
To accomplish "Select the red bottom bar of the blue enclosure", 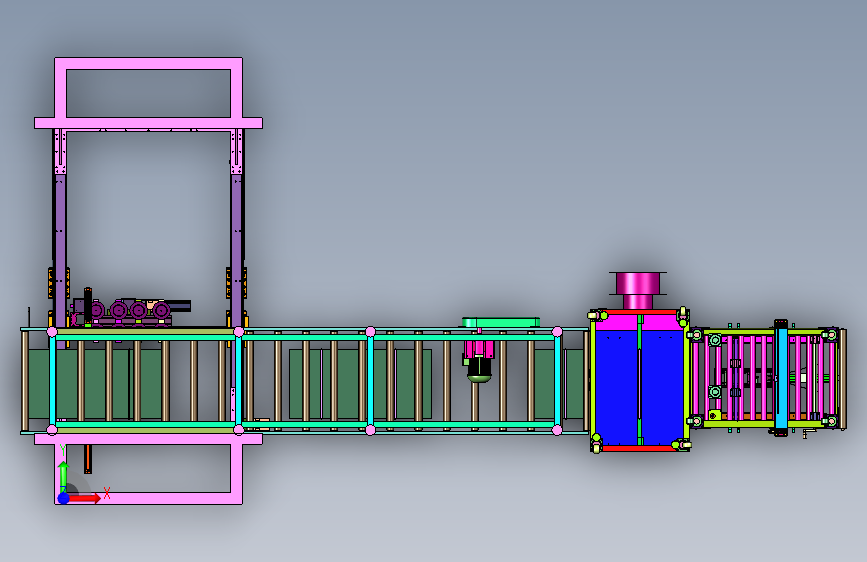I will pos(639,449).
